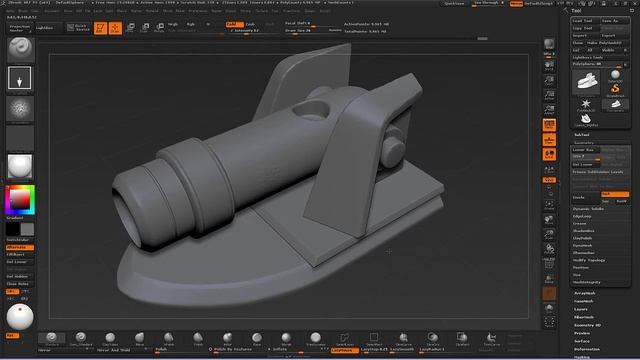Viewport: 640px width, 360px height.
Task: Select the Sphere3D tool thumbnail
Action: pyautogui.click(x=615, y=76)
